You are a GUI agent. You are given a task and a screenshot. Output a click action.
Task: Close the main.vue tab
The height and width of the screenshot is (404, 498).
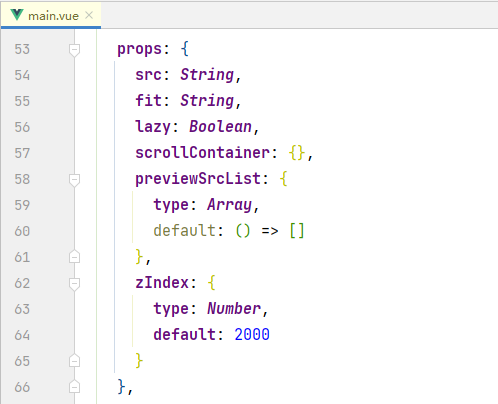(89, 15)
